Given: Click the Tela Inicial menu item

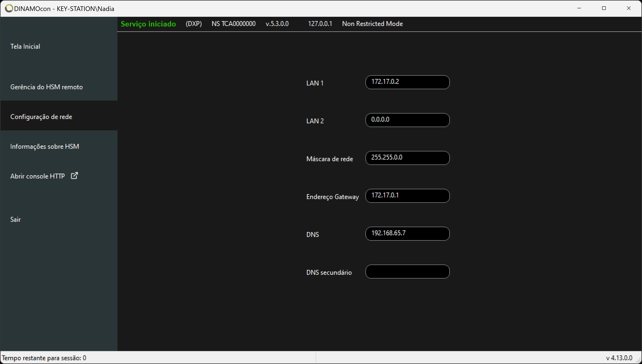Looking at the screenshot, I should pyautogui.click(x=25, y=46).
